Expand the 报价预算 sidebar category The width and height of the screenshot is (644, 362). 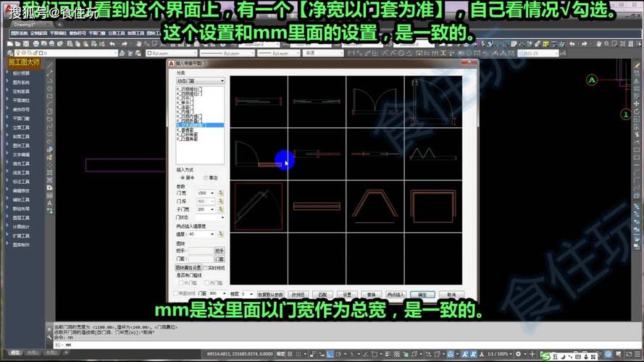point(21,73)
